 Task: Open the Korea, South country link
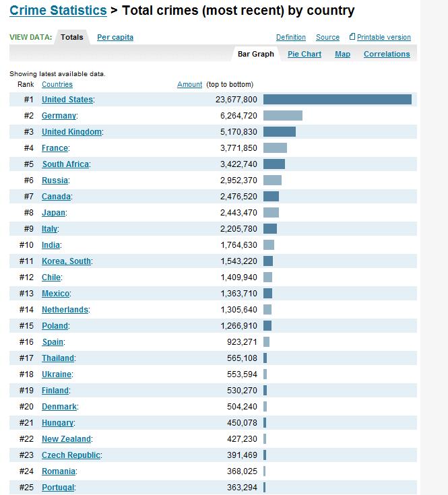66,261
